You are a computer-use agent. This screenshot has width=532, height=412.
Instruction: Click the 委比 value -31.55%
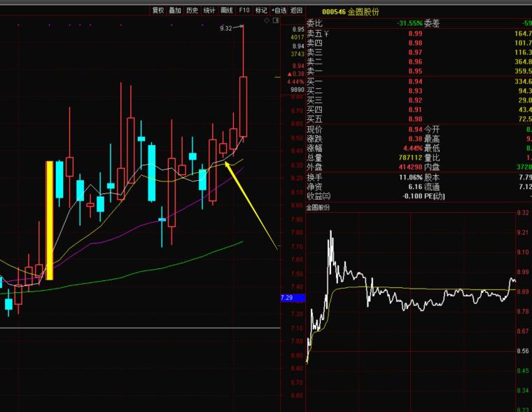410,23
